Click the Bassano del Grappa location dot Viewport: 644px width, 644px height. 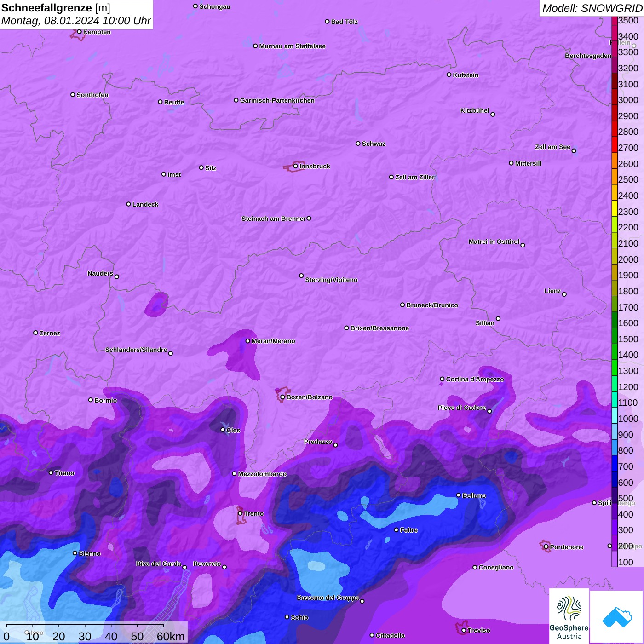click(x=362, y=601)
